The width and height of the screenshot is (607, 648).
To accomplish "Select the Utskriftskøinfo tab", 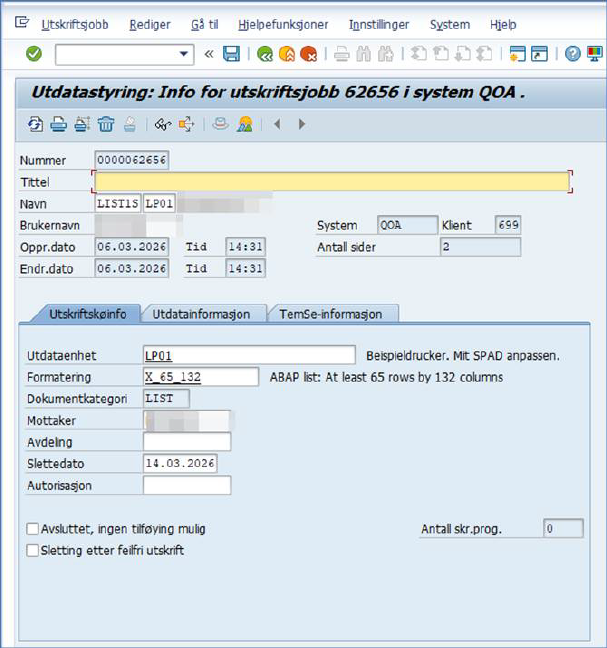I will click(x=87, y=314).
